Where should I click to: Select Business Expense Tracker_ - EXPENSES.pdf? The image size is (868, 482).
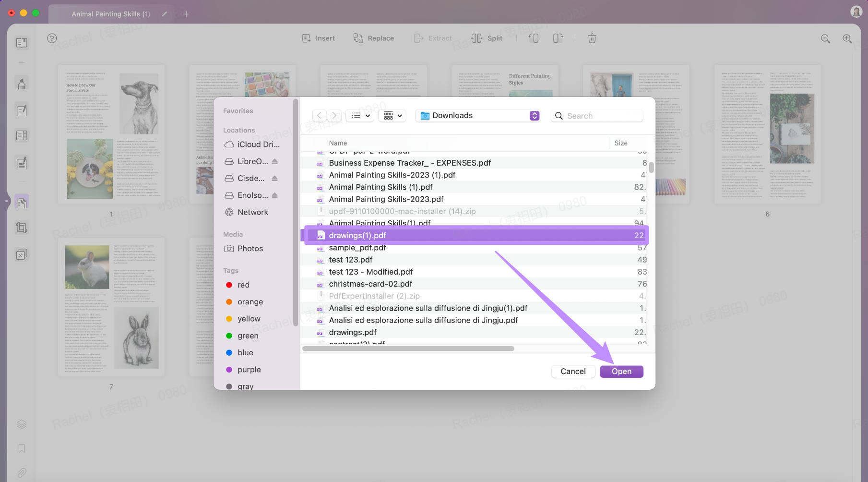(475, 163)
